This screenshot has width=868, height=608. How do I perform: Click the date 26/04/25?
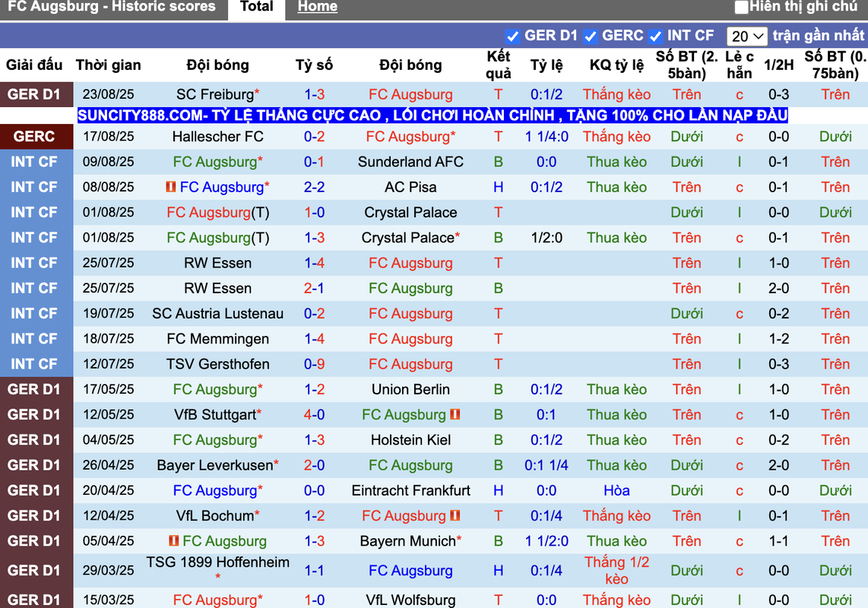[x=109, y=465]
